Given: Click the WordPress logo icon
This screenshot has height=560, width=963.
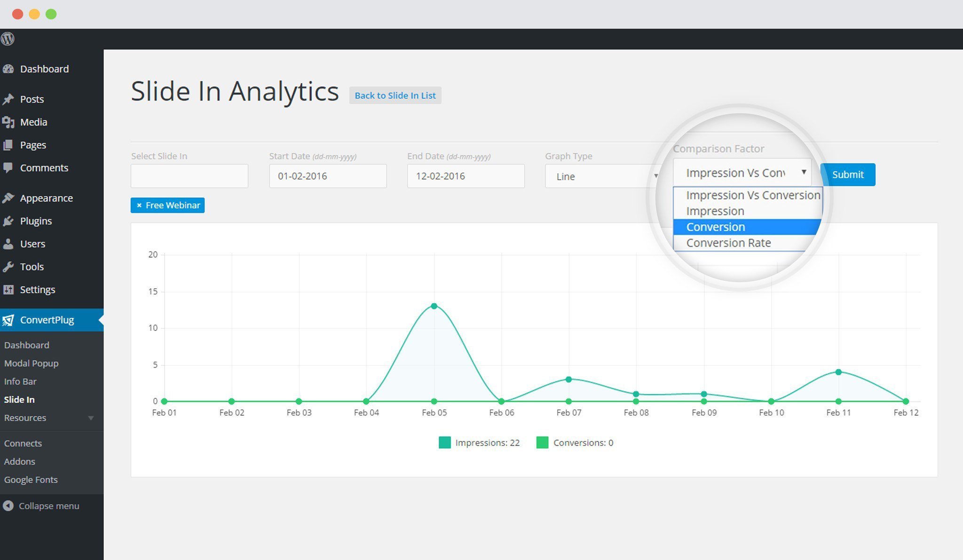Looking at the screenshot, I should pyautogui.click(x=8, y=39).
